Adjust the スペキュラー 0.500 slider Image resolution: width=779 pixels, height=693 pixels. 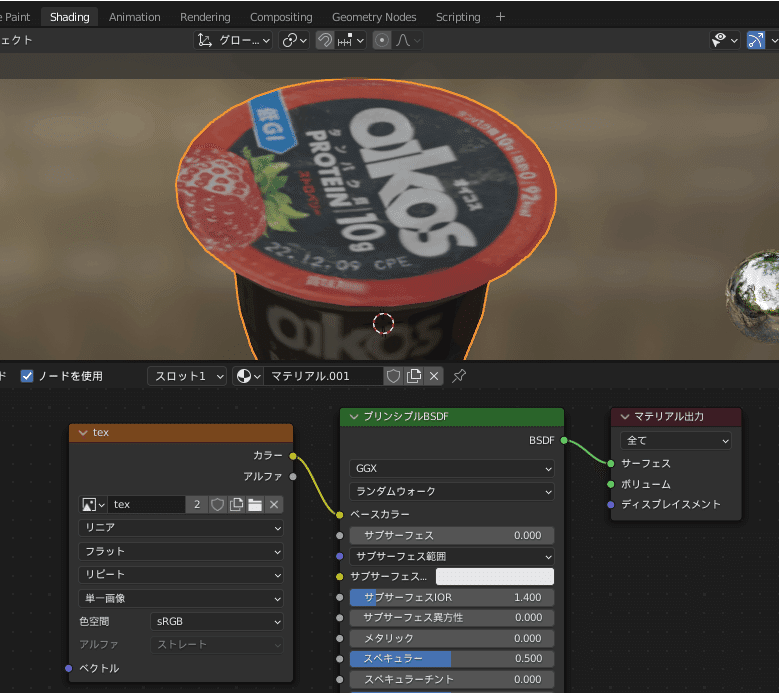(x=452, y=659)
